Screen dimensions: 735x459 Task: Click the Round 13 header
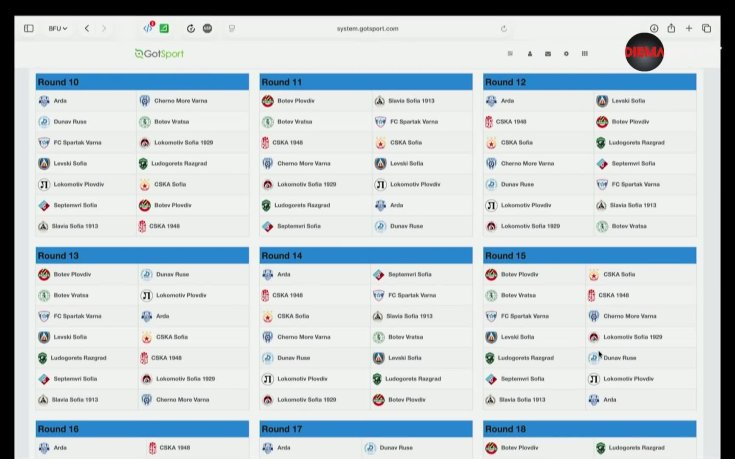point(142,256)
